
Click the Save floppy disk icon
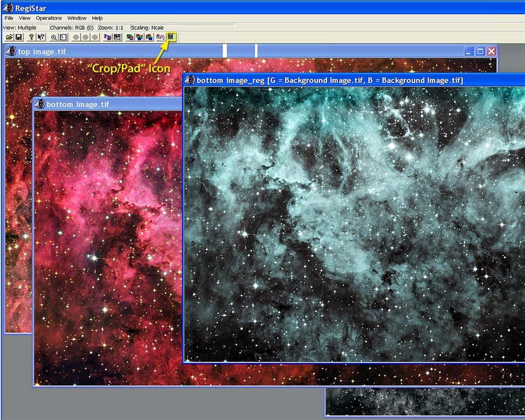point(19,37)
